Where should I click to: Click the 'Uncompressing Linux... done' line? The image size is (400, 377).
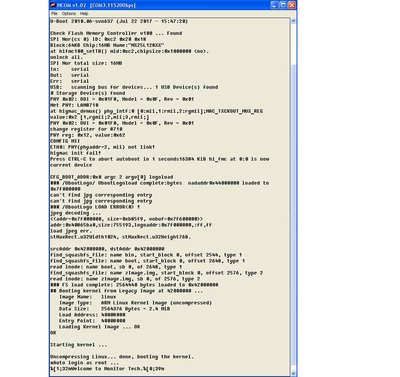tap(122, 357)
